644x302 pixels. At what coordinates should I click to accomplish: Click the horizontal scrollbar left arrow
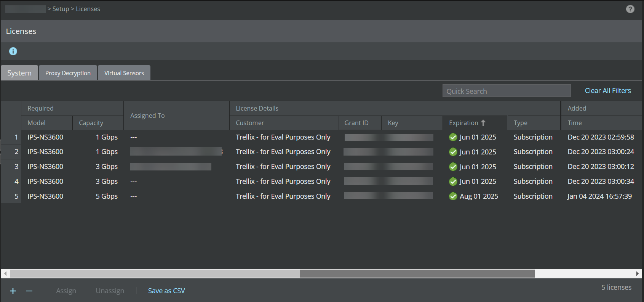point(5,274)
